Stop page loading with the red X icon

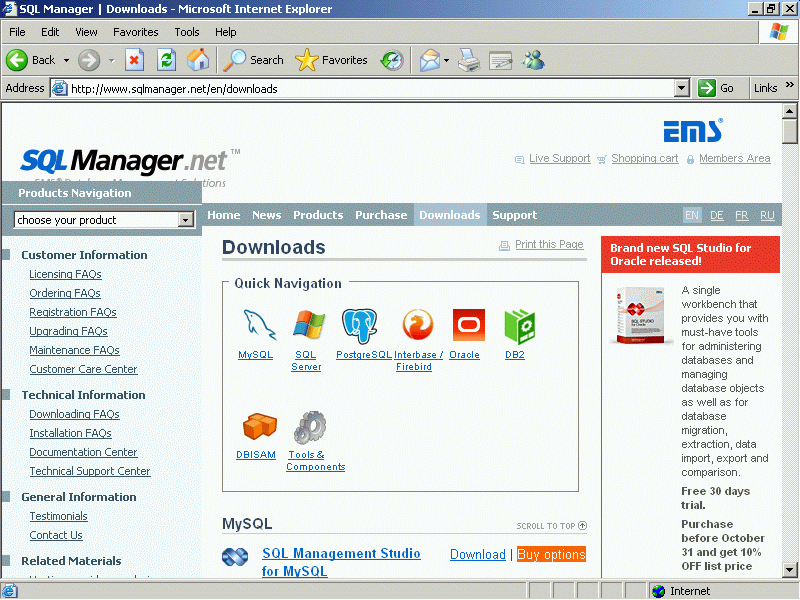click(134, 60)
